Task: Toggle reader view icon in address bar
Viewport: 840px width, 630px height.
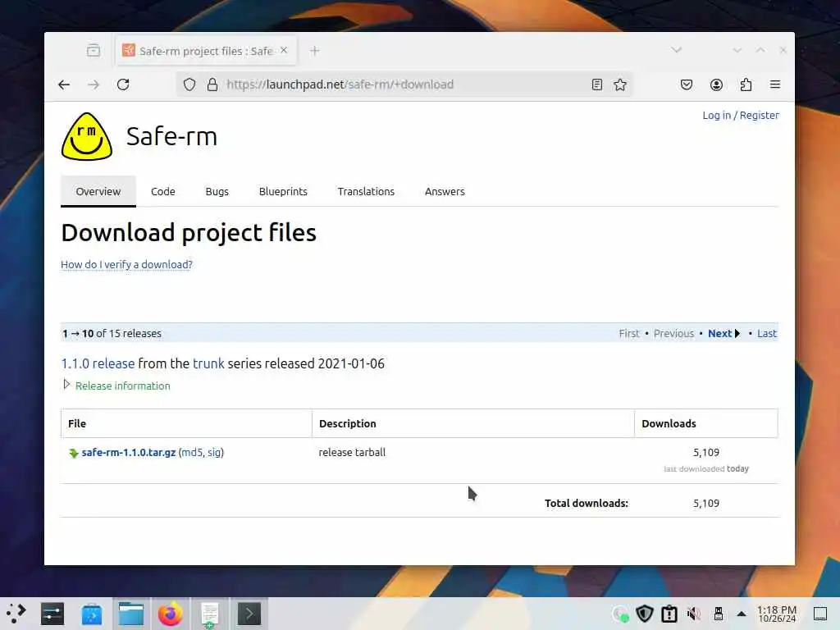Action: [597, 84]
